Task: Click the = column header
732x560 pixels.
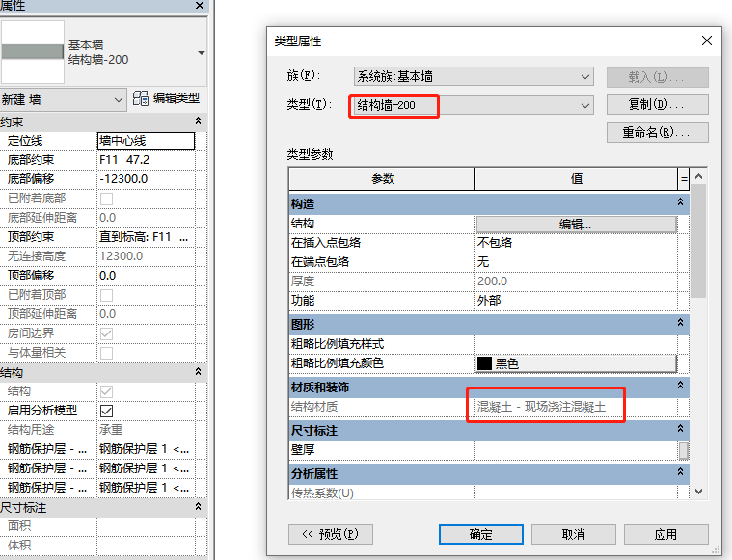Action: tap(684, 178)
